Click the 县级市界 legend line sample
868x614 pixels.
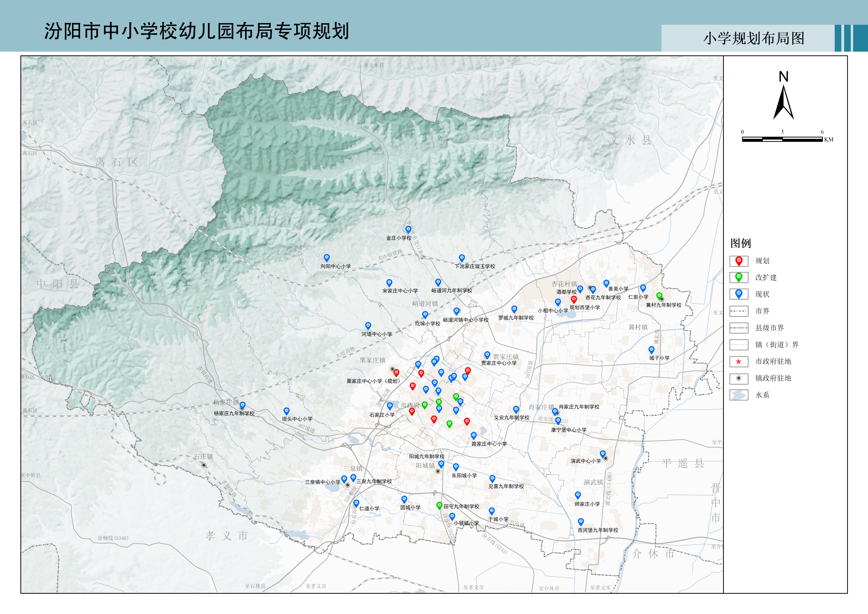tap(739, 328)
